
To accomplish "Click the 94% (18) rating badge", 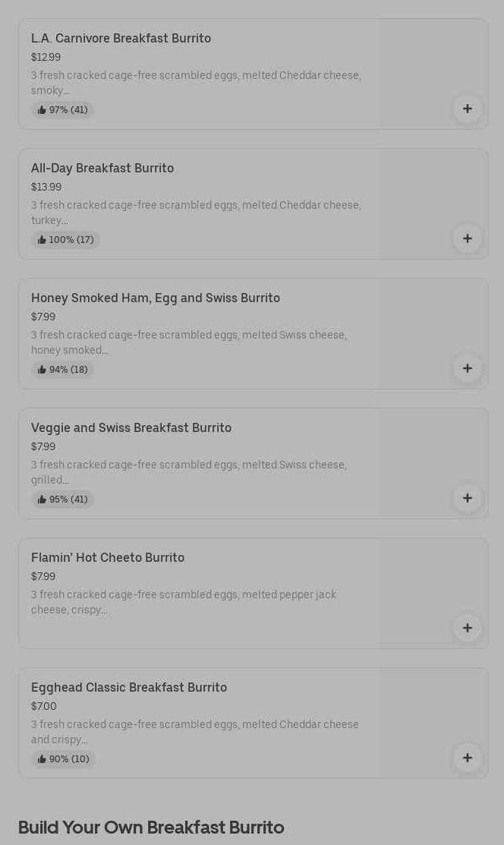I will [62, 370].
